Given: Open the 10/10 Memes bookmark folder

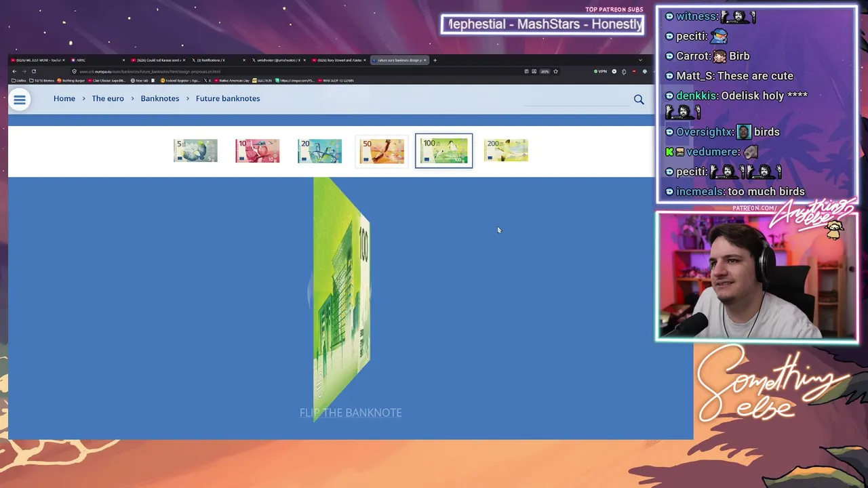Looking at the screenshot, I should [42, 81].
